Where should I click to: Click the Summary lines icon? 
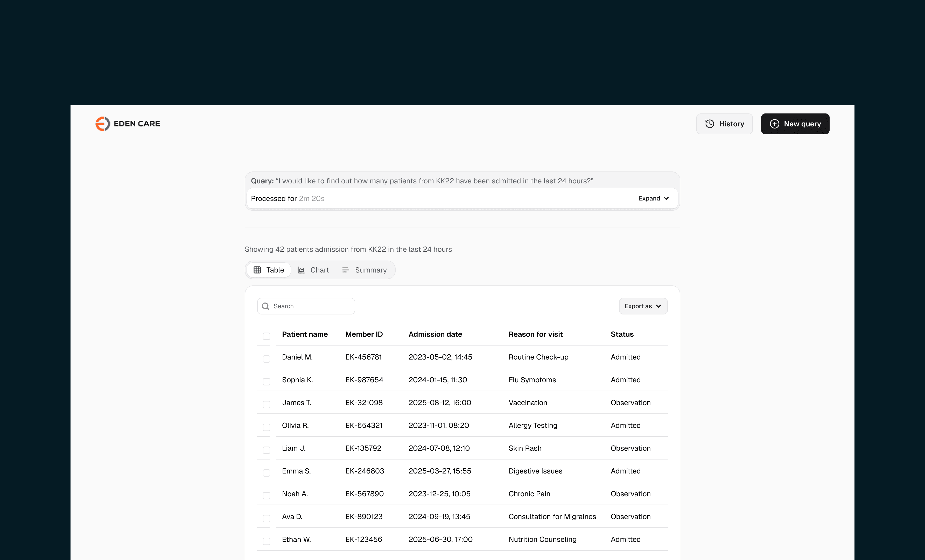pos(345,270)
